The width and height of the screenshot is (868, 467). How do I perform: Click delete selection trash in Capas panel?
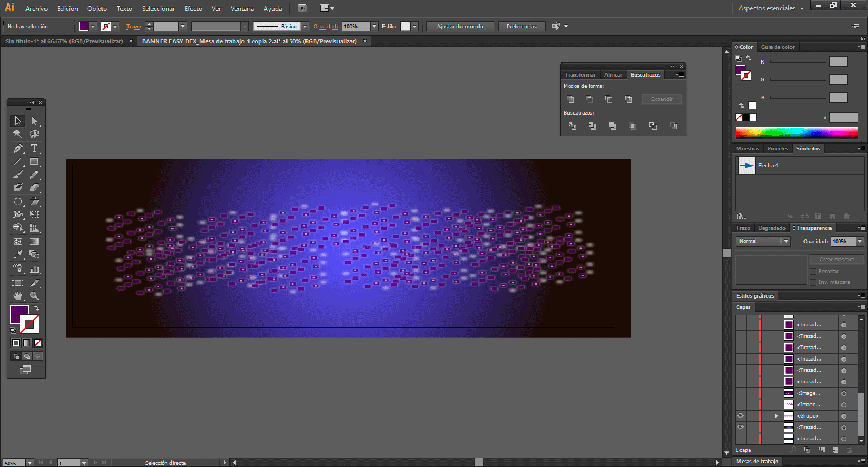point(849,450)
